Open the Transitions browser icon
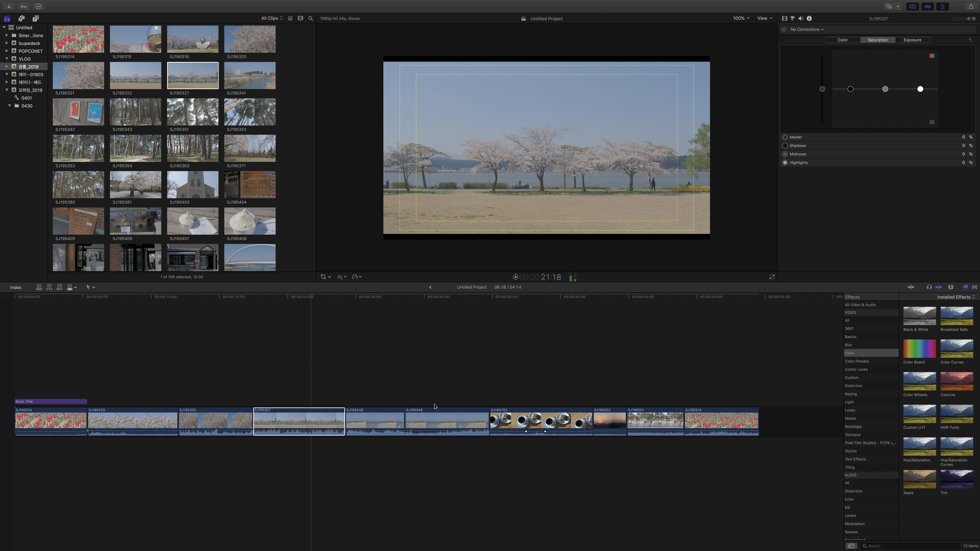The image size is (980, 551). click(x=974, y=287)
